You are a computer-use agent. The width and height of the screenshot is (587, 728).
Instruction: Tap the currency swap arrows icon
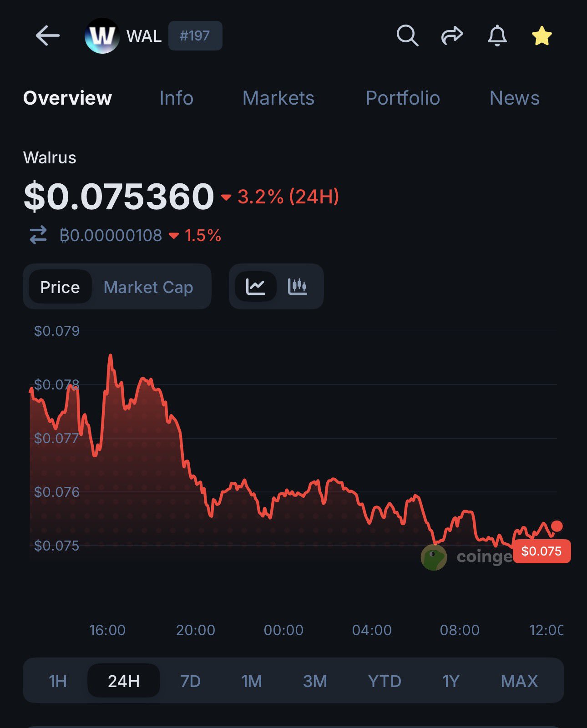tap(38, 235)
